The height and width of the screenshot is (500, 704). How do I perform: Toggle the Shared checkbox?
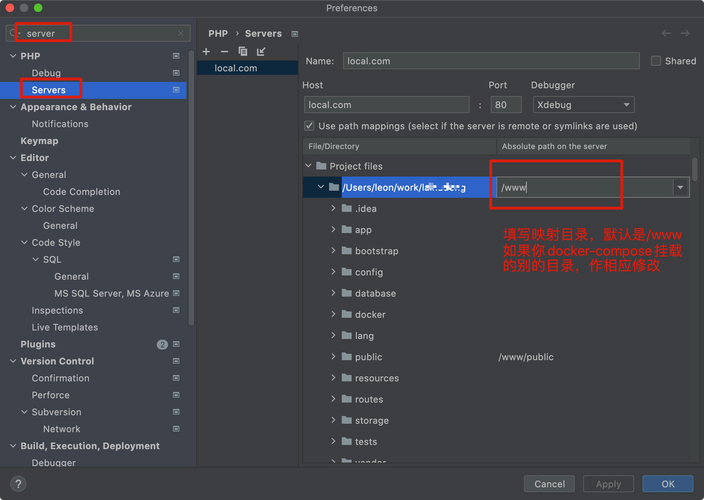pos(656,61)
